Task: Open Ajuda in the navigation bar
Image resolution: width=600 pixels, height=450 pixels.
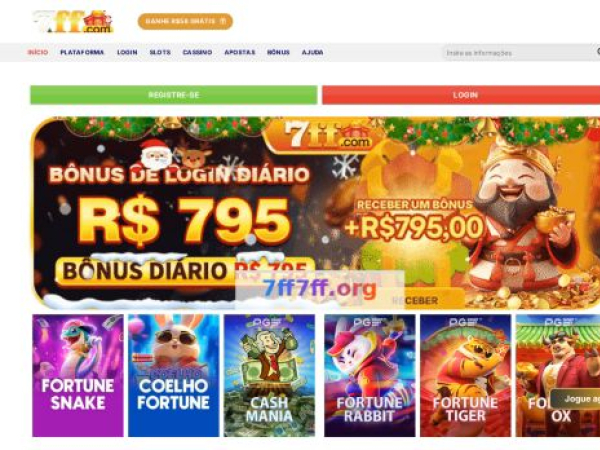Action: coord(313,52)
